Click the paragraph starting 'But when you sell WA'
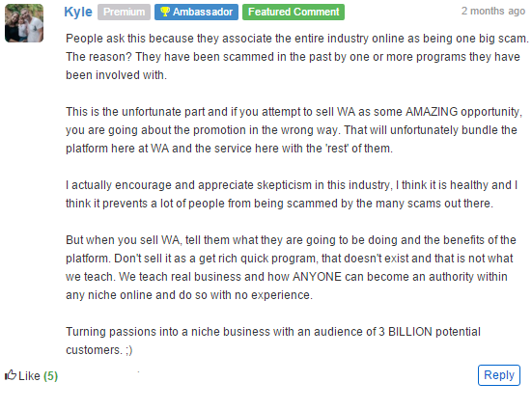This screenshot has width=532, height=410. (291, 267)
